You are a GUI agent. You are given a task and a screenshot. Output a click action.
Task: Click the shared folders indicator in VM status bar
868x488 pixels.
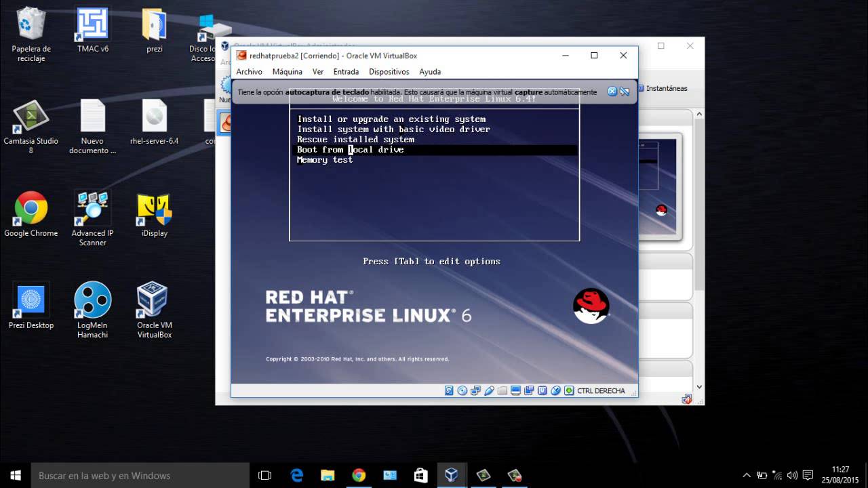[x=502, y=390]
